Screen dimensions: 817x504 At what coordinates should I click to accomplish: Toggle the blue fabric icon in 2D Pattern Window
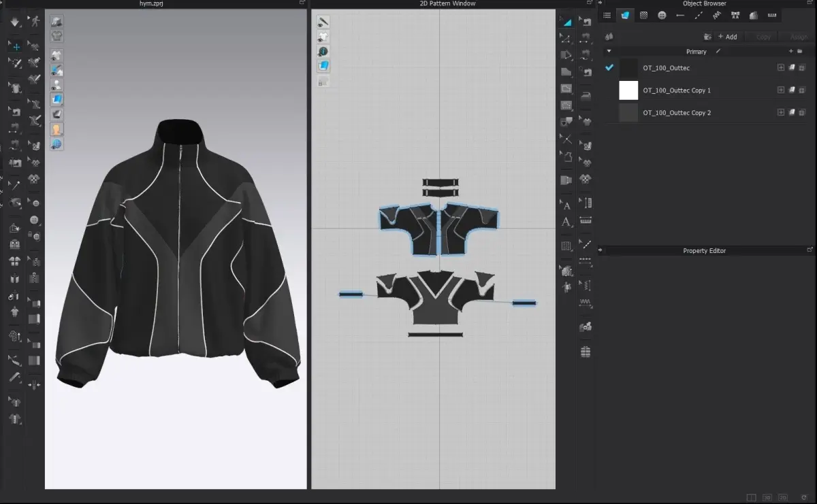pos(323,66)
